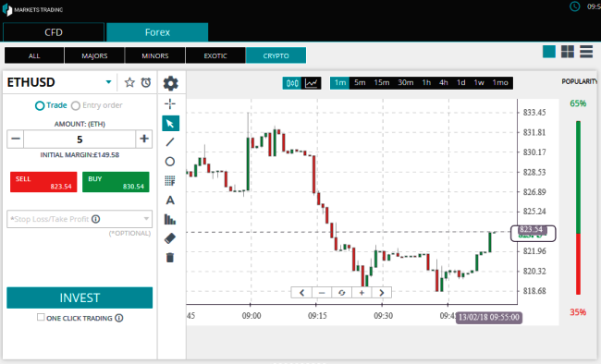Image resolution: width=601 pixels, height=364 pixels.
Task: Switch to the CFD tab
Action: pos(54,32)
